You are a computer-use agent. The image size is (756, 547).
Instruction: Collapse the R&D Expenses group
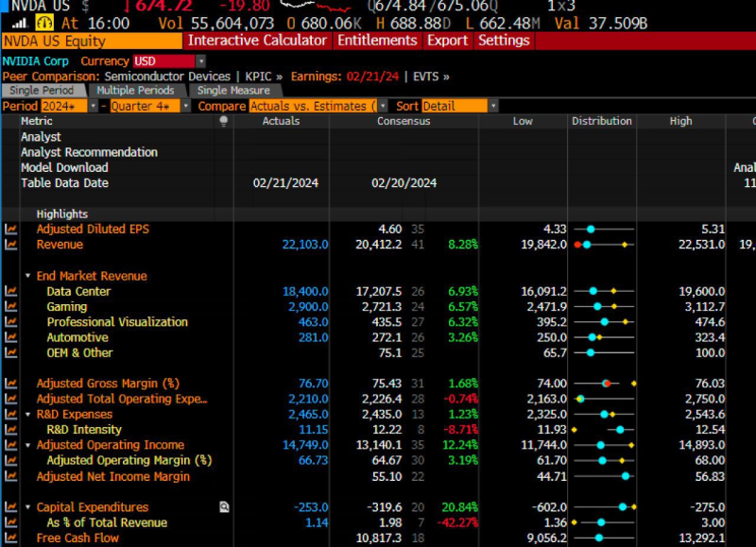[x=27, y=415]
